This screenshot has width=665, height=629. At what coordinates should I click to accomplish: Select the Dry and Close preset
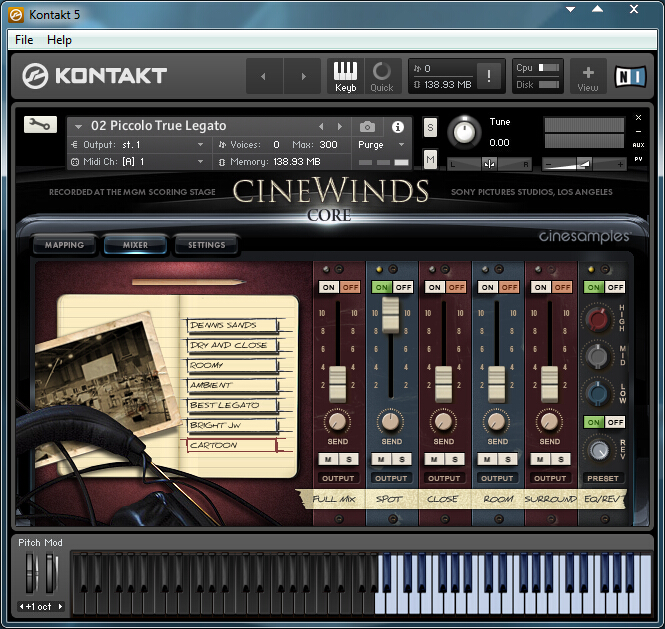232,345
